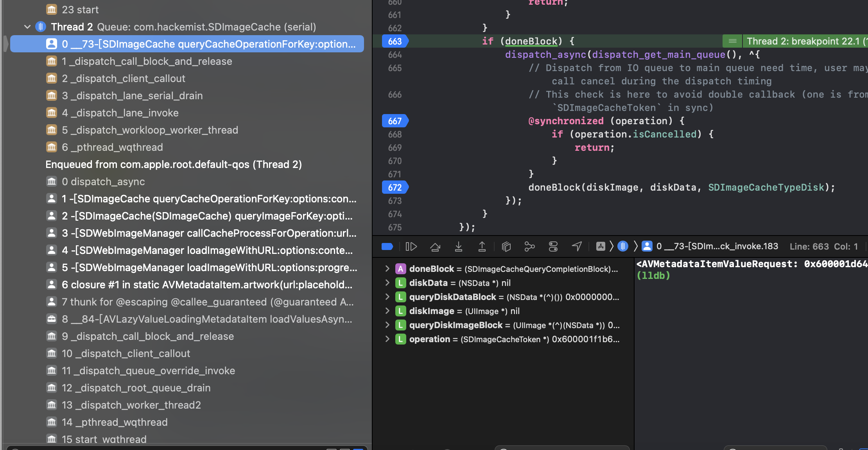Click SDImageCacheTypeDisk on line 672
868x450 pixels.
tap(766, 187)
